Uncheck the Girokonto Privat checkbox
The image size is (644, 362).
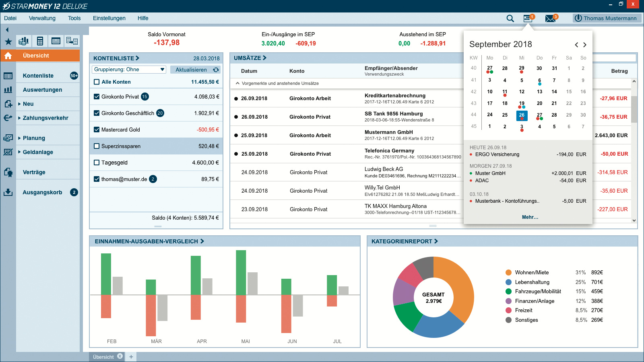[97, 97]
